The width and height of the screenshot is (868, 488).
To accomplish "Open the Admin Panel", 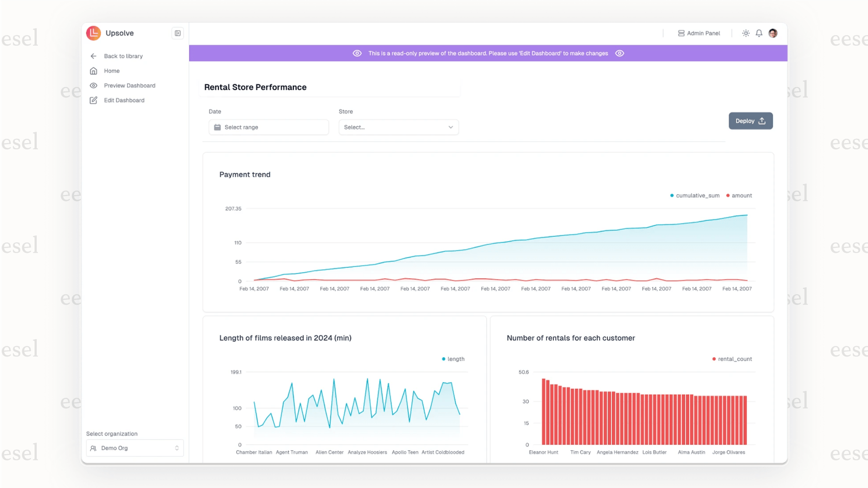I will tap(699, 33).
